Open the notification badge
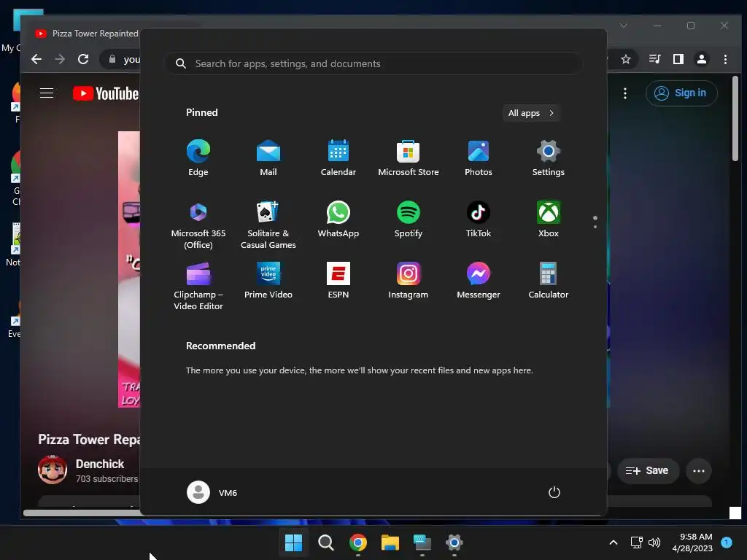The height and width of the screenshot is (560, 747). click(x=727, y=542)
